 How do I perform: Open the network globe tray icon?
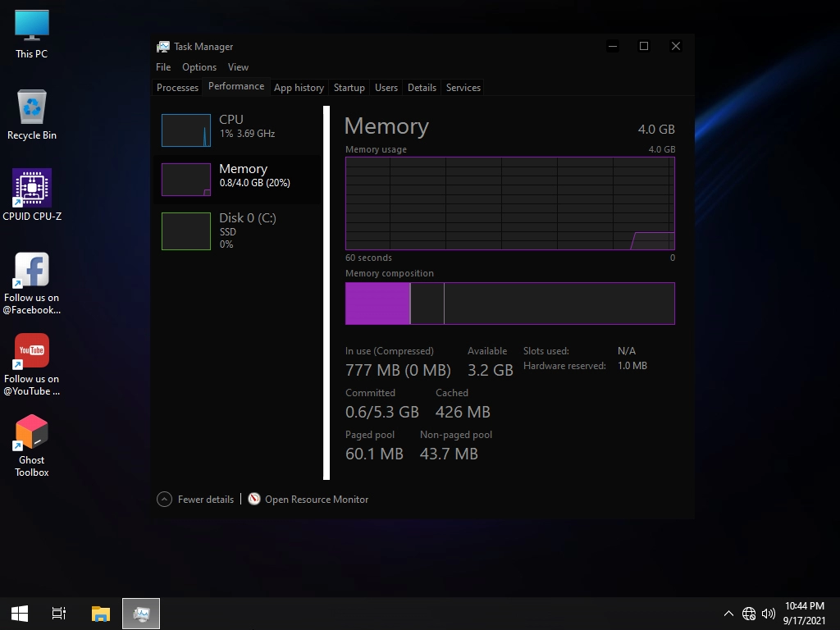(x=748, y=614)
